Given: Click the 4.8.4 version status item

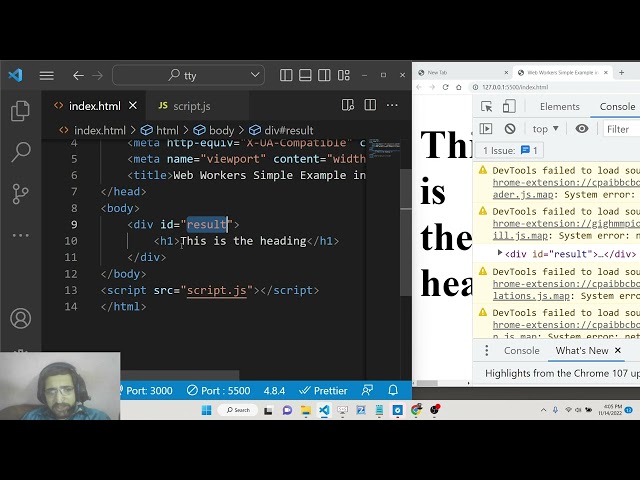Looking at the screenshot, I should pos(274,391).
